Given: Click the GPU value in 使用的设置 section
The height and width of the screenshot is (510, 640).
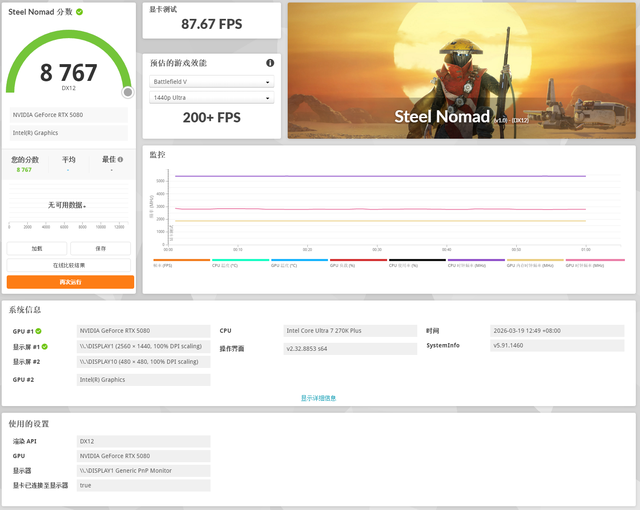Looking at the screenshot, I should (x=144, y=456).
